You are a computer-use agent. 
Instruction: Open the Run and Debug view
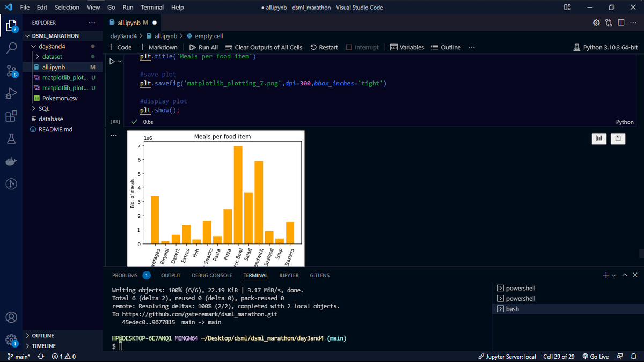(11, 93)
